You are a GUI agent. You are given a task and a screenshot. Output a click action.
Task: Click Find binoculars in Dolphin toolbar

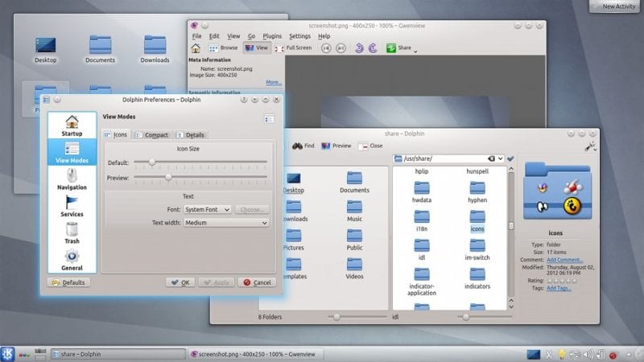(x=303, y=146)
